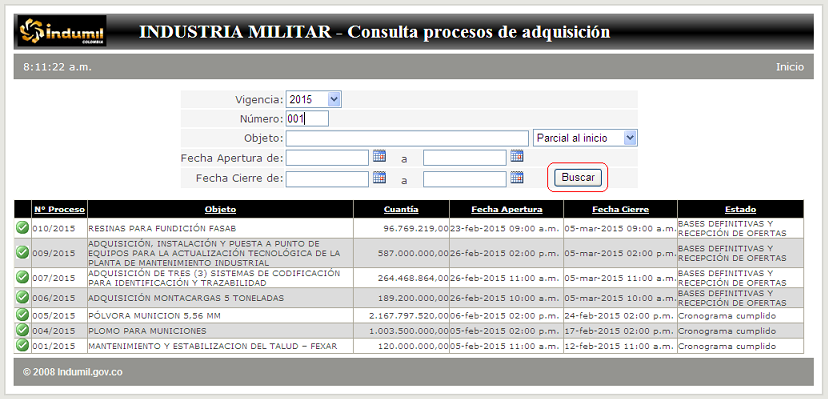Open calendar for Fecha Cierre end date

[517, 177]
